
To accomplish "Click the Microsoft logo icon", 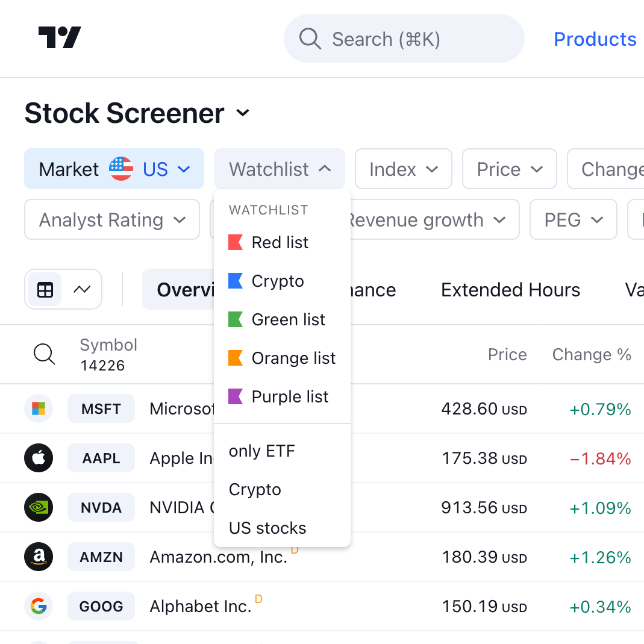I will [x=39, y=409].
